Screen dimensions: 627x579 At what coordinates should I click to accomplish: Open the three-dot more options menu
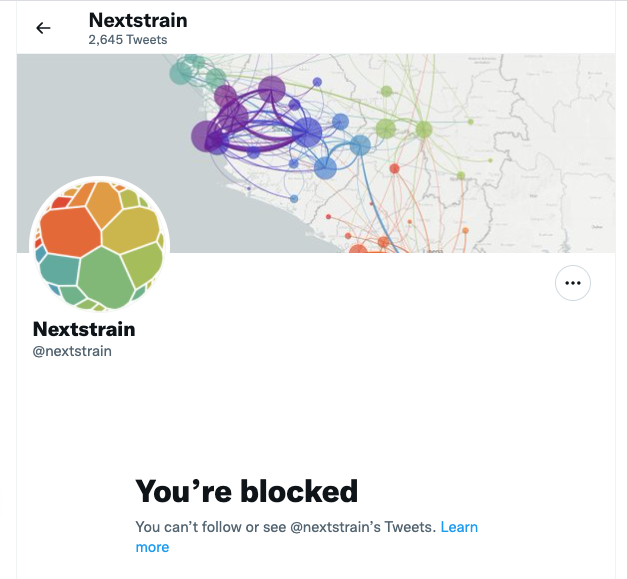pyautogui.click(x=572, y=283)
